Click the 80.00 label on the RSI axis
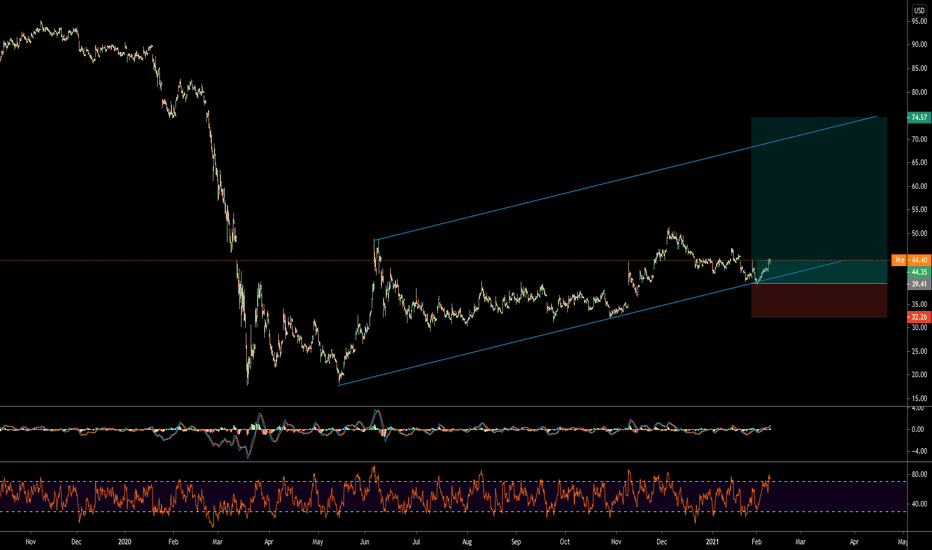 click(x=919, y=474)
